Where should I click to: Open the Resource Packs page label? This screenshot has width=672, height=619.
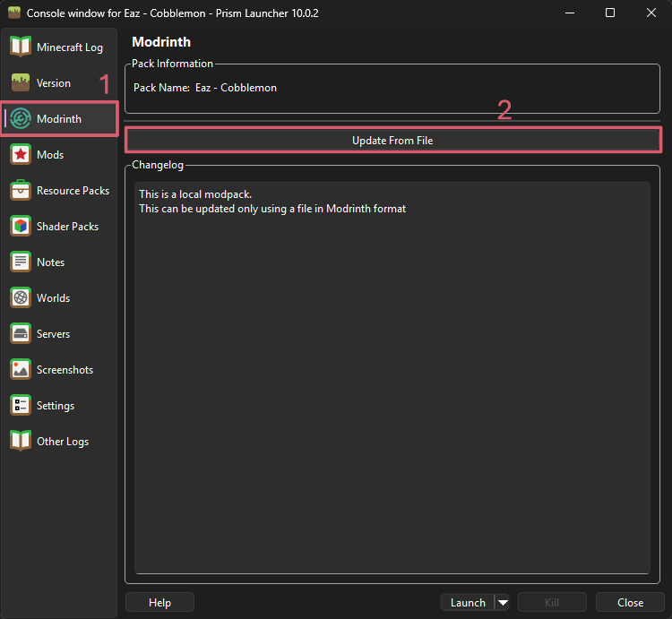[x=73, y=191]
